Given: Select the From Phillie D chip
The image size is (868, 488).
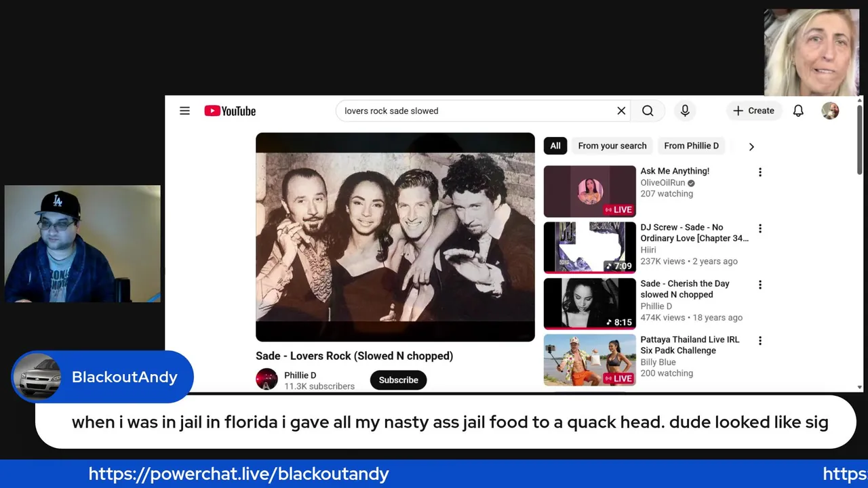Looking at the screenshot, I should (x=691, y=146).
